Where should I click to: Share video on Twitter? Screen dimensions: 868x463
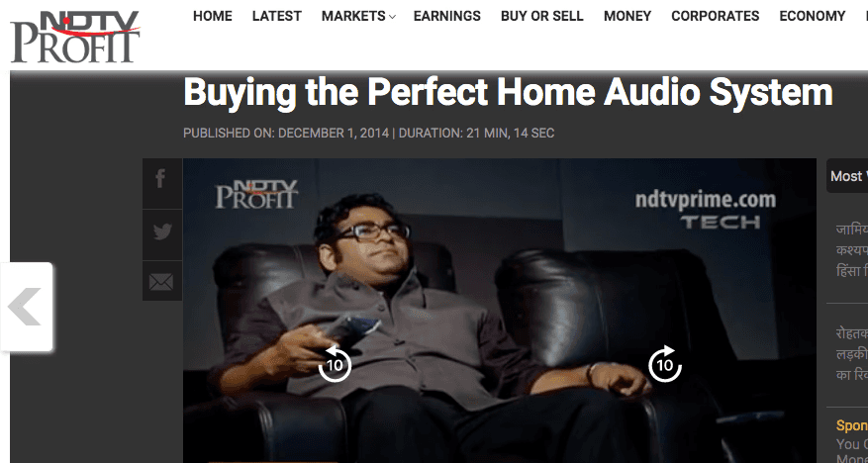[162, 234]
